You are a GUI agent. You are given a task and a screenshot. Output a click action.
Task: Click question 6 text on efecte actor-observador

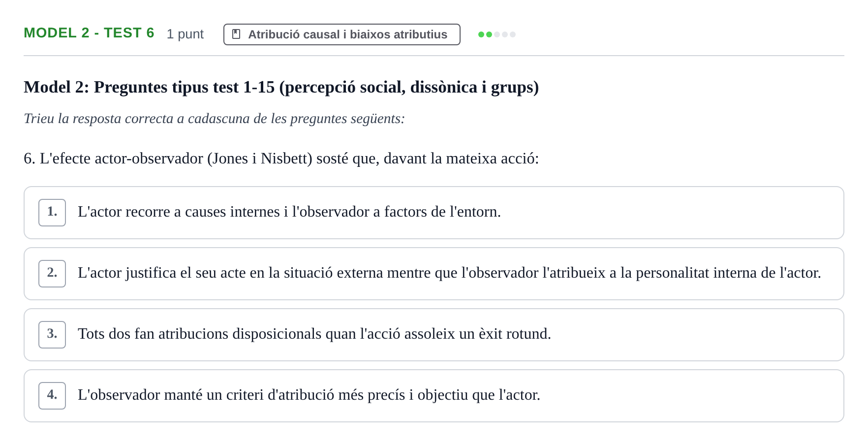coord(281,159)
